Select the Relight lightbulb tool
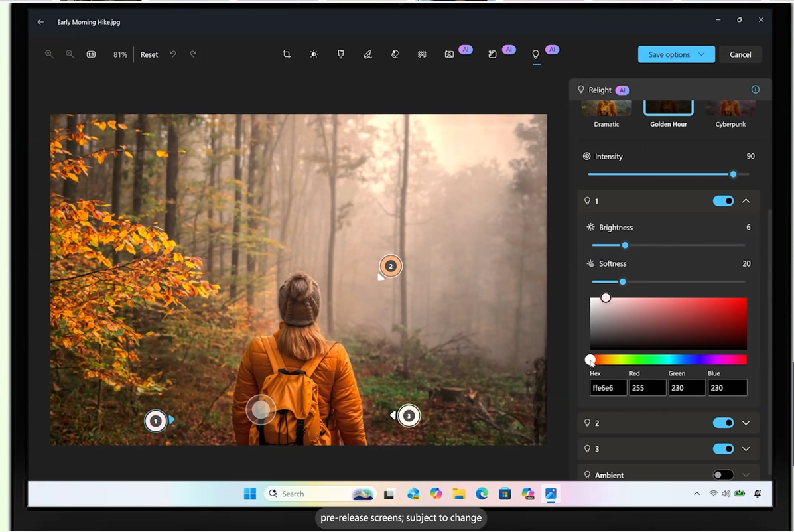Screen dimensions: 794x532 pos(536,54)
